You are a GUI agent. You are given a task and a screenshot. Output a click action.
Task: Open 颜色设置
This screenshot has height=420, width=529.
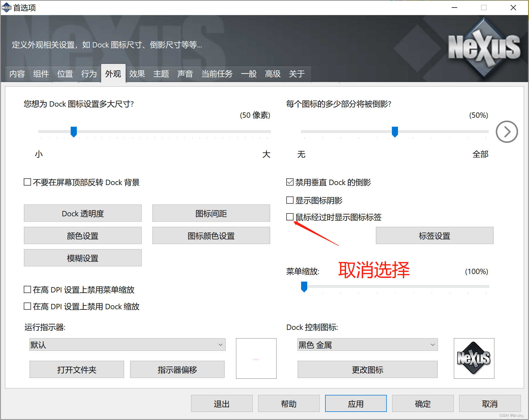[x=83, y=236]
